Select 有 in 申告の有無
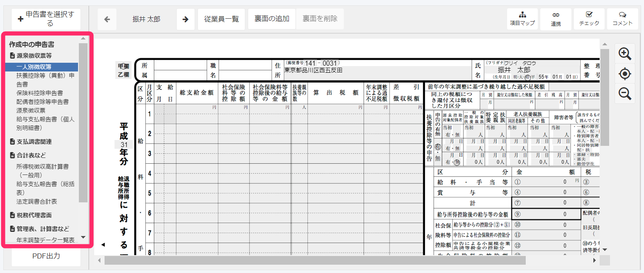 (437, 147)
